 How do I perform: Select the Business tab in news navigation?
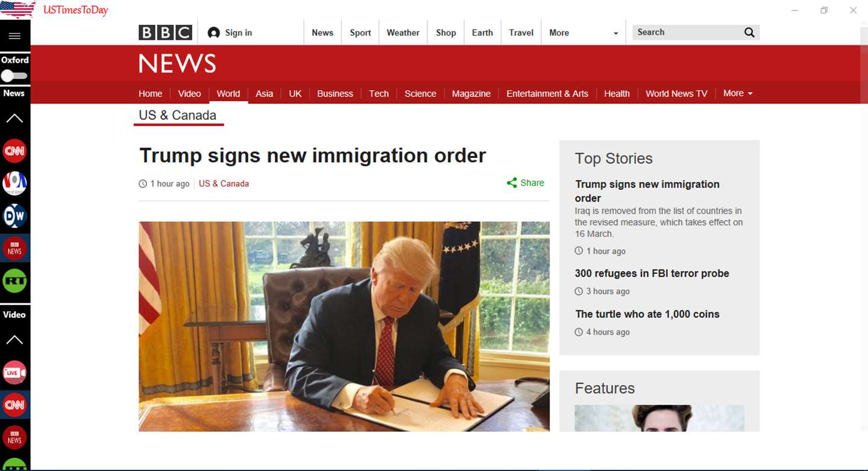[x=335, y=93]
